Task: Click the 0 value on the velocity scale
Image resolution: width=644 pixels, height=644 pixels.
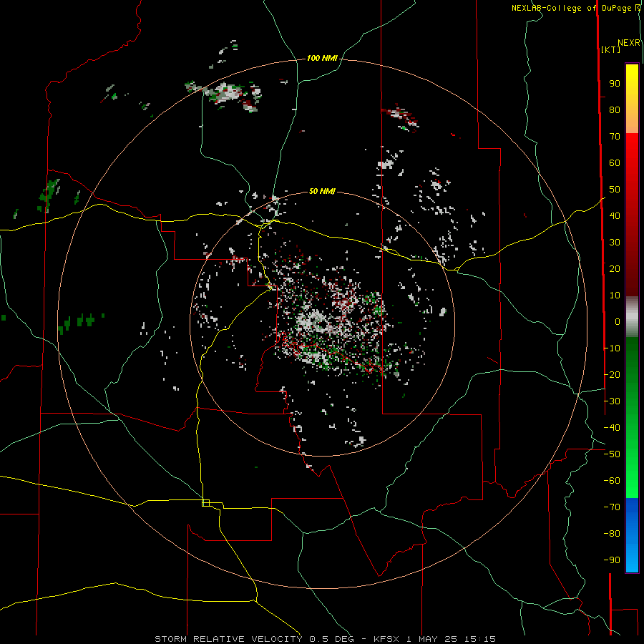Action: 618,322
